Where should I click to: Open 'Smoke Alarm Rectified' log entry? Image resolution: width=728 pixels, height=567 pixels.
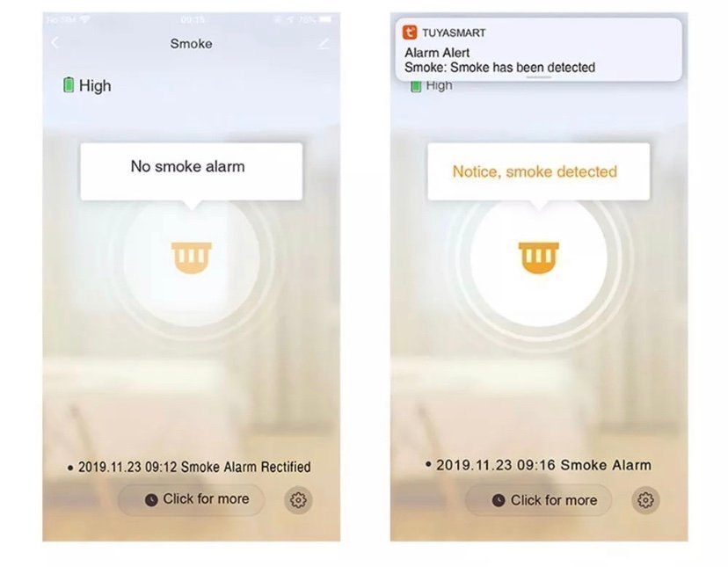[189, 467]
